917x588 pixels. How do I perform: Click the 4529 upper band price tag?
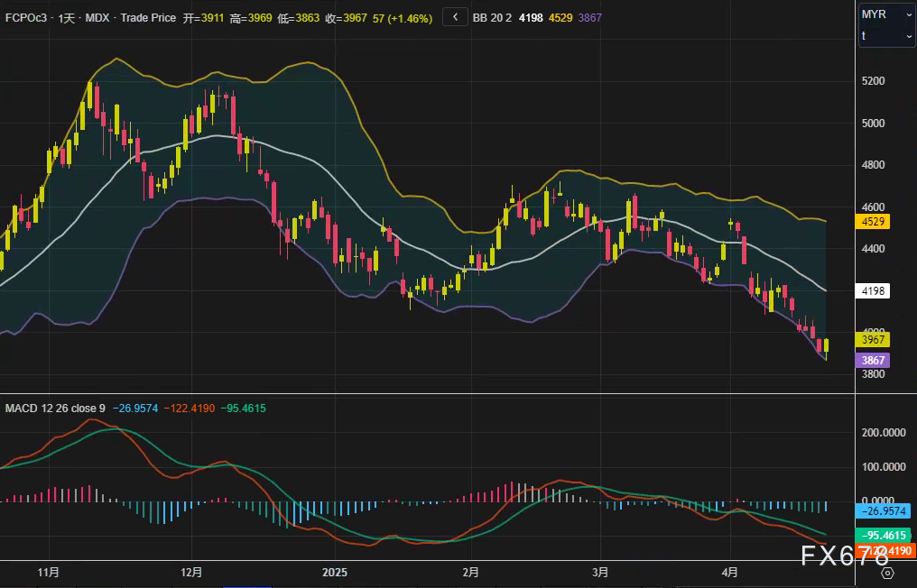coord(873,221)
